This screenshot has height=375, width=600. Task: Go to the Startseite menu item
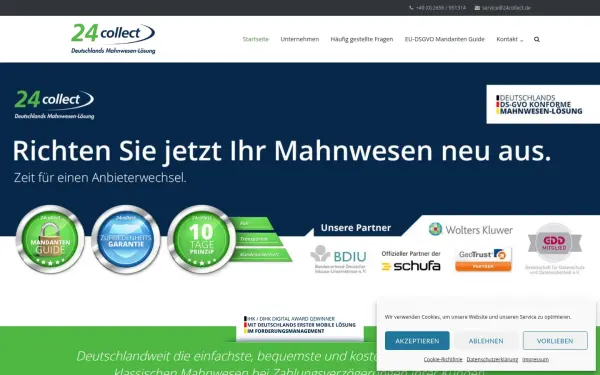pos(256,39)
